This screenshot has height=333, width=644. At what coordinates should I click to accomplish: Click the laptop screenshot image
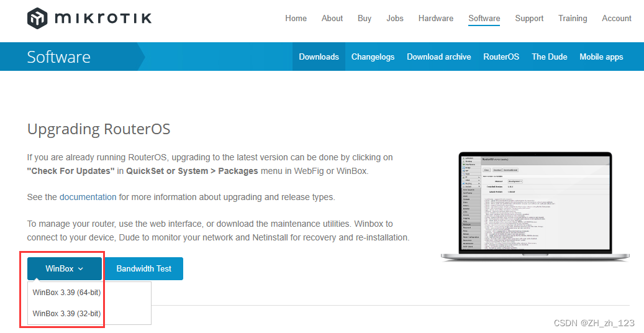click(535, 207)
